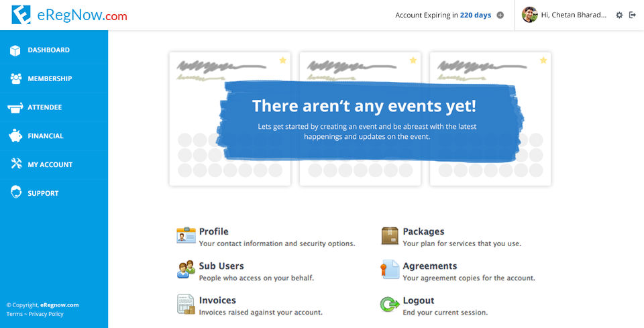Click the 'Hi, Chetan Bharad...' greeting

click(x=574, y=15)
